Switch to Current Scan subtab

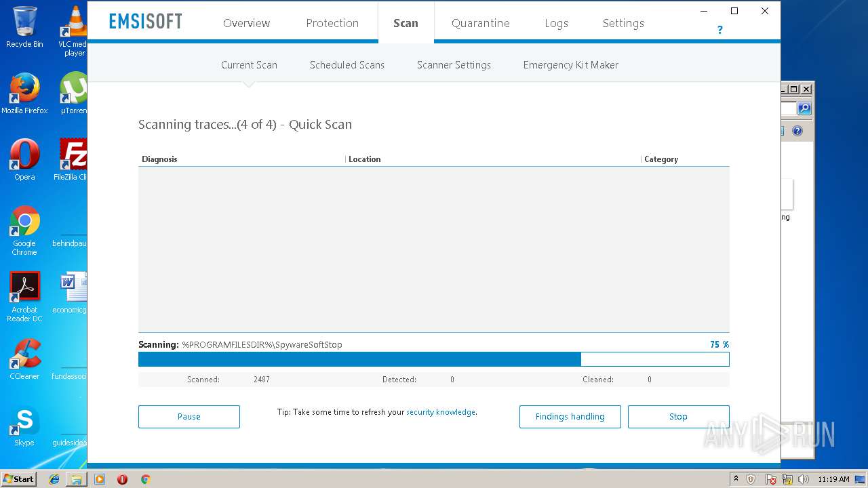coord(249,65)
